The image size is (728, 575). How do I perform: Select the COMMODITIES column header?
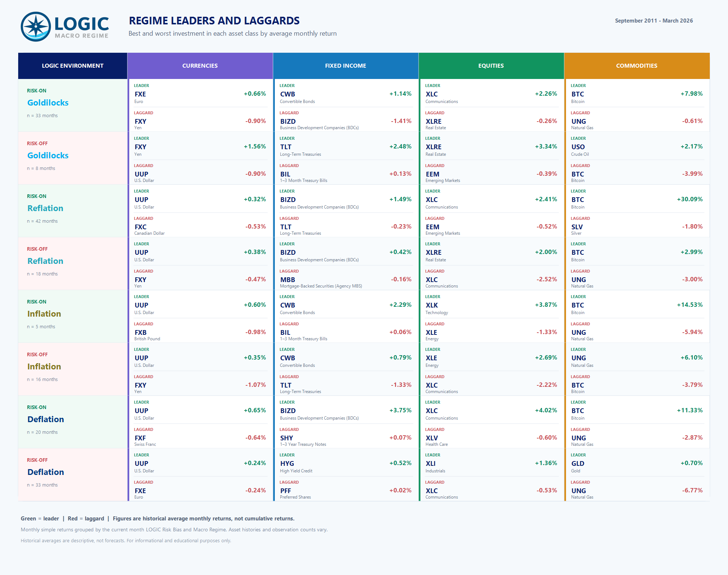tap(637, 66)
